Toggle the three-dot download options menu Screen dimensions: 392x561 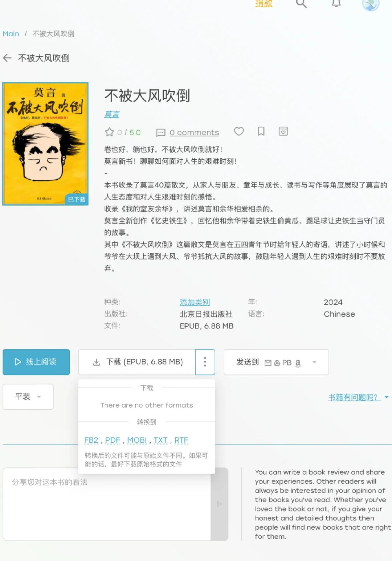205,362
